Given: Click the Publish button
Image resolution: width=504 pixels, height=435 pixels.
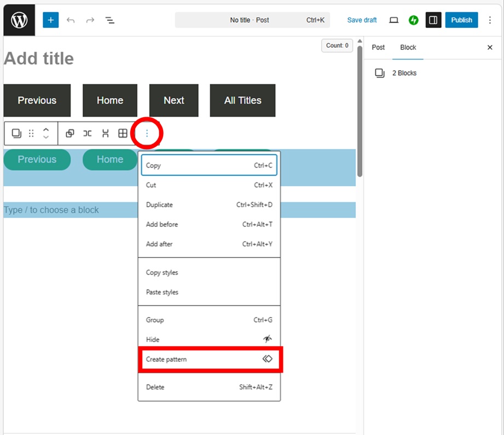Looking at the screenshot, I should coord(461,20).
